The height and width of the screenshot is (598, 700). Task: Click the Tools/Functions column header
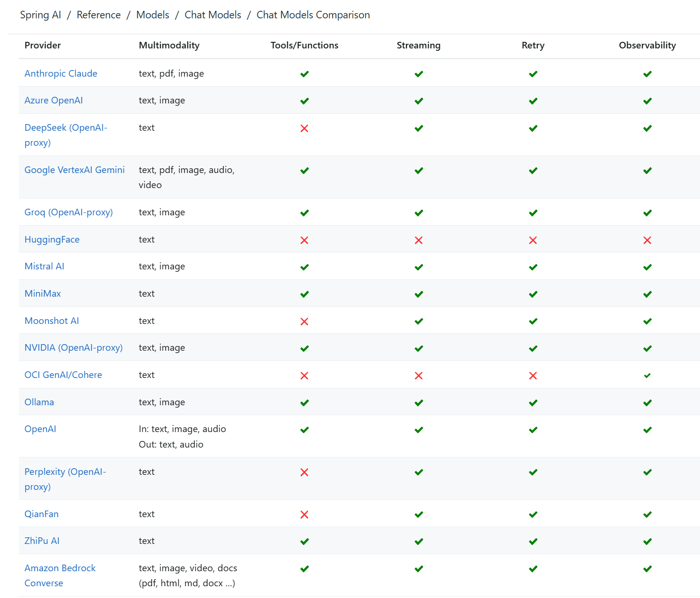[304, 45]
